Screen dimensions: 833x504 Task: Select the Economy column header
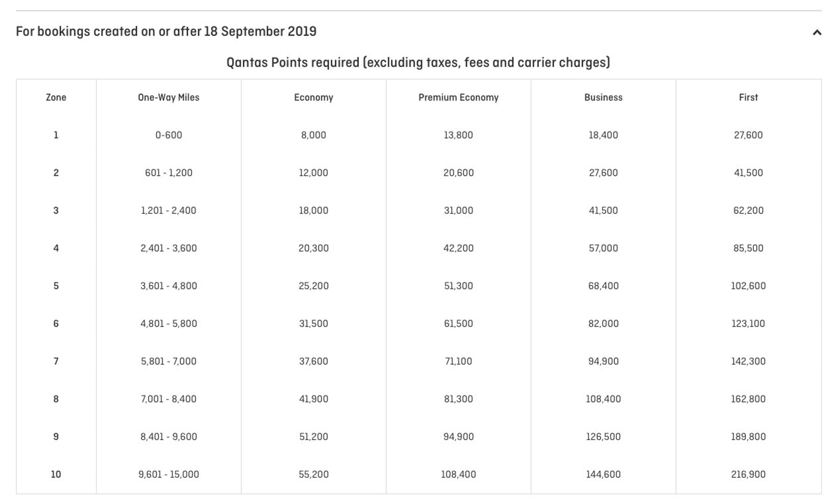313,97
